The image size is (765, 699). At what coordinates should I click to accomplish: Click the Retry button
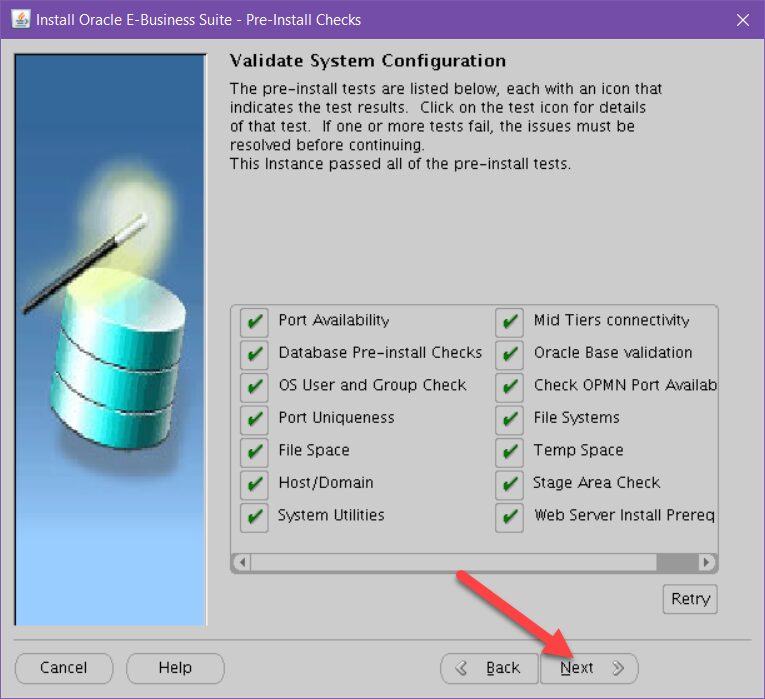690,599
